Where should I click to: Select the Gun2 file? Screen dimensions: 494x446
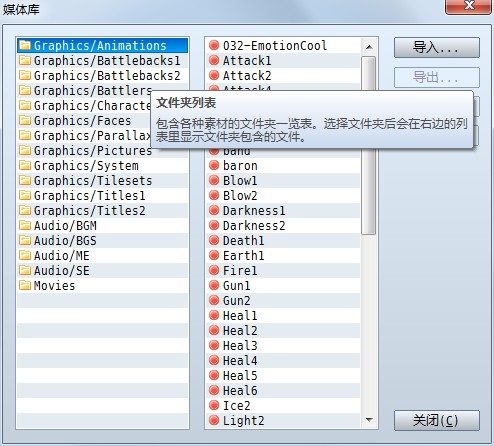click(x=283, y=300)
